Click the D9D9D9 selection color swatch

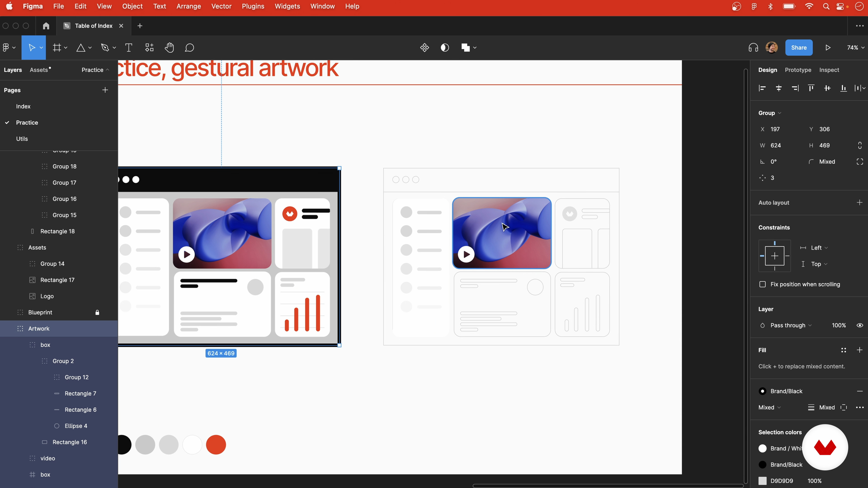coord(762,481)
